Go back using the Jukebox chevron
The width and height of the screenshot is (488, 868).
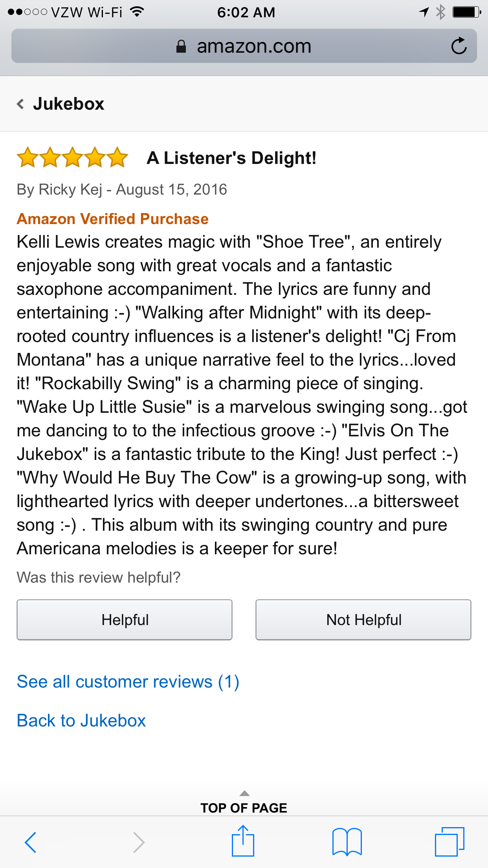click(x=20, y=104)
